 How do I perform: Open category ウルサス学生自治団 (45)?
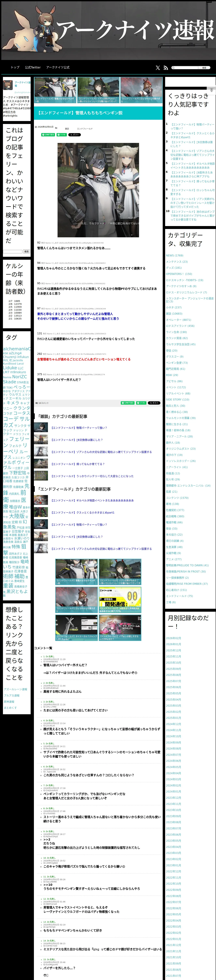[x=181, y=344]
